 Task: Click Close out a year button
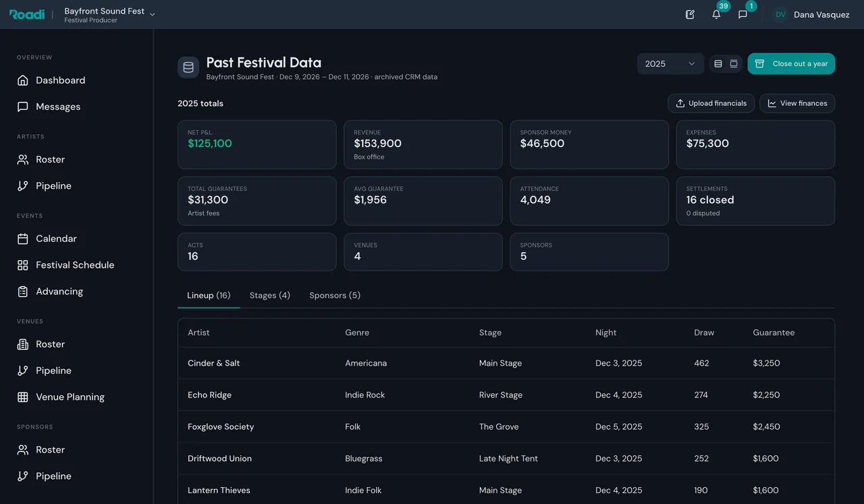pyautogui.click(x=791, y=63)
